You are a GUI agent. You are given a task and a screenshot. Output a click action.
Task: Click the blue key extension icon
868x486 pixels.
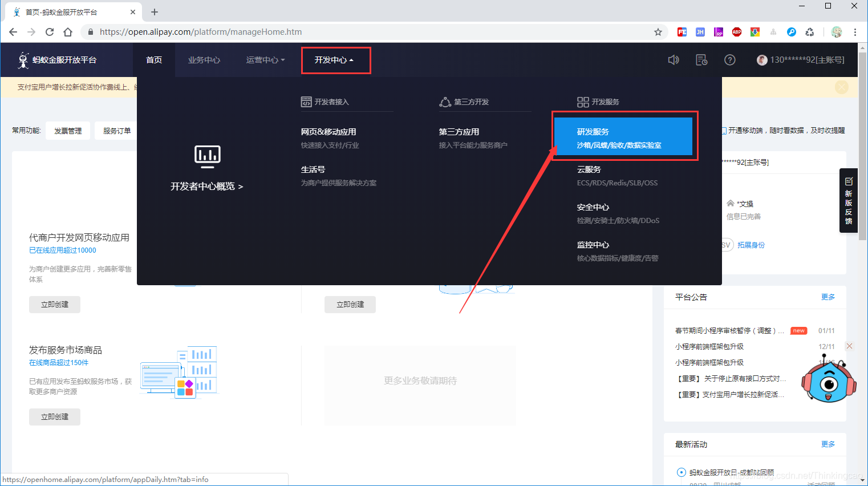click(x=792, y=32)
